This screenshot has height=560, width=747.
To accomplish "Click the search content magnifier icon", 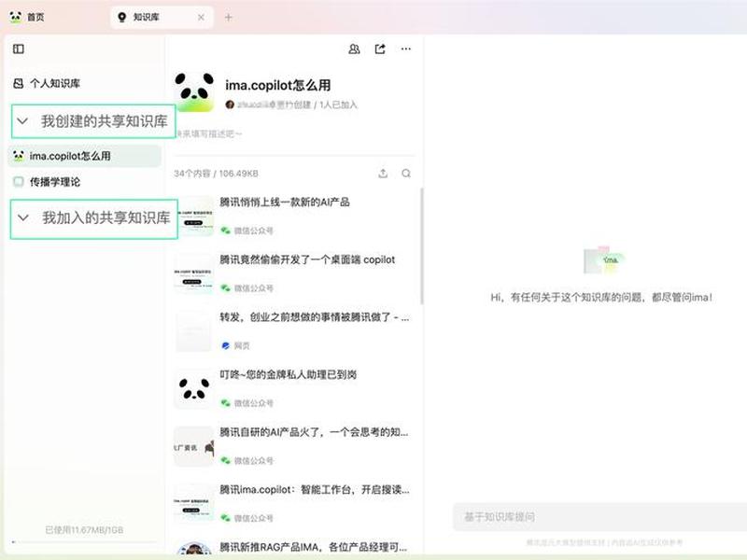I will (x=406, y=174).
